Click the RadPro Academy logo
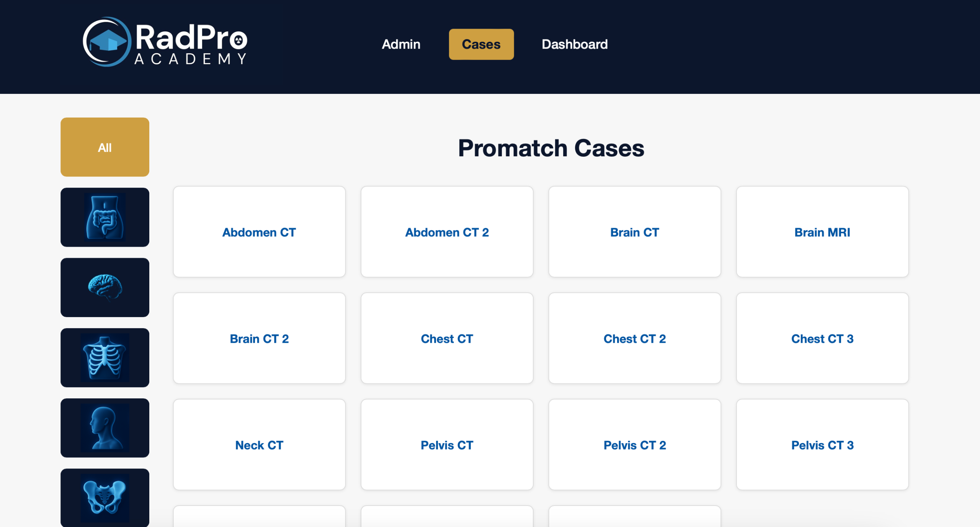The height and width of the screenshot is (527, 980). pos(165,42)
